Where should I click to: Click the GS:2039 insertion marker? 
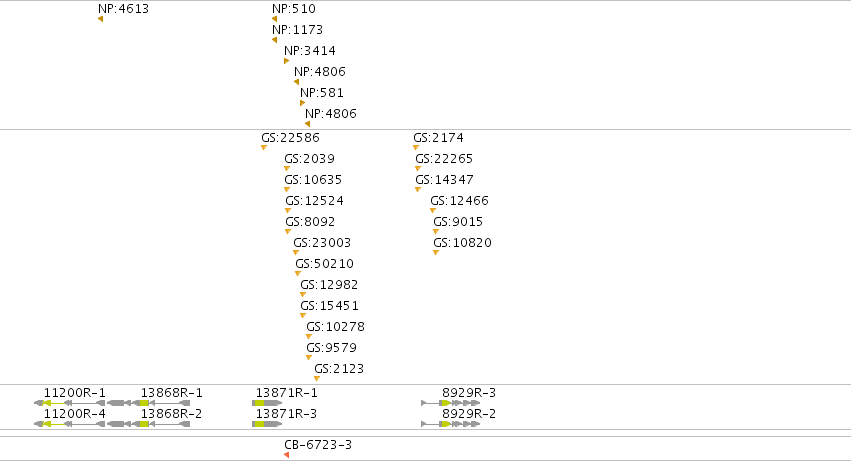pyautogui.click(x=287, y=169)
